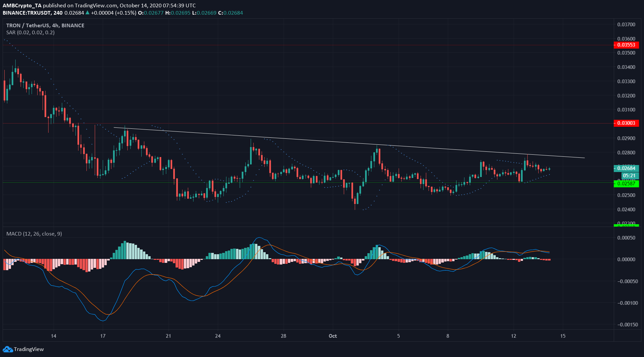Click the 0.03400 price axis value
The width and height of the screenshot is (644, 357).
626,67
